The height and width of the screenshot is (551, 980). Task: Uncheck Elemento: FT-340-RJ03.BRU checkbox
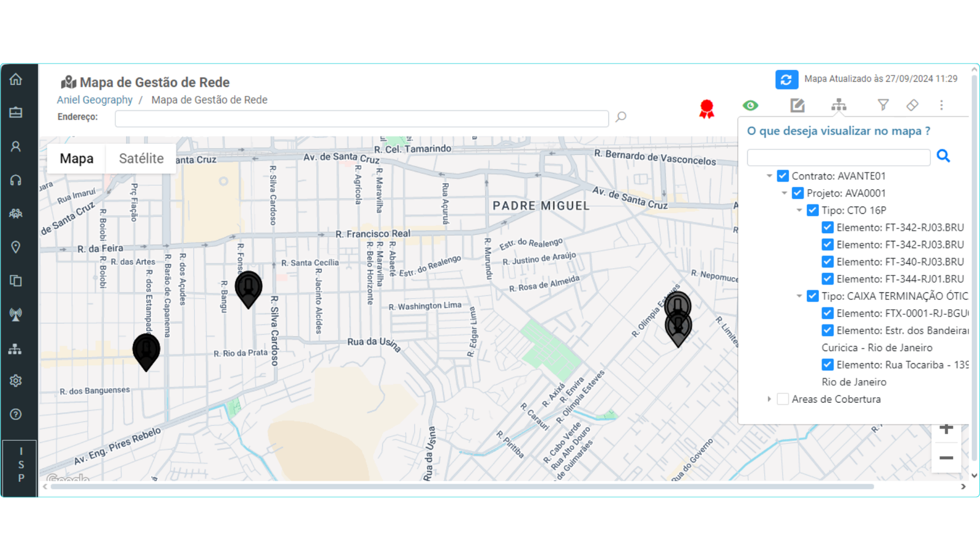(827, 262)
